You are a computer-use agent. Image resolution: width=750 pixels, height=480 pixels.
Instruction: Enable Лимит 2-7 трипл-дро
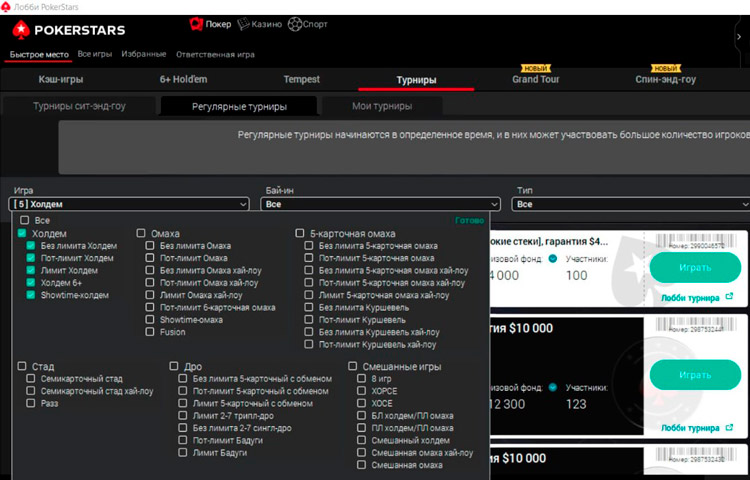coord(183,415)
